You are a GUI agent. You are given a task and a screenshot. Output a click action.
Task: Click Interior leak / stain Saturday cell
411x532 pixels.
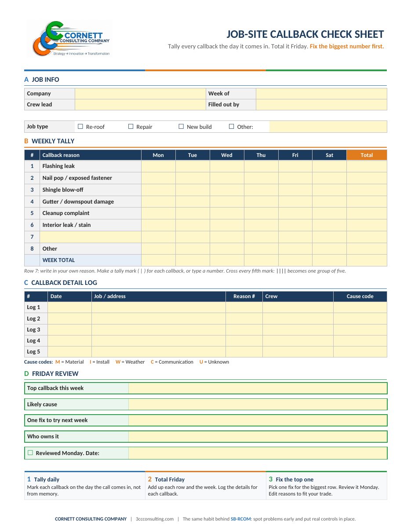(x=330, y=225)
